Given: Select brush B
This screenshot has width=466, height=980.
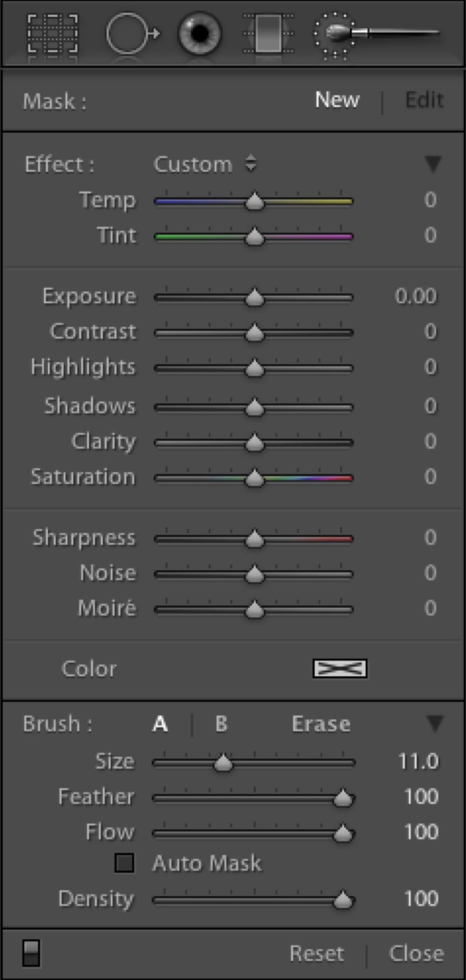Looking at the screenshot, I should pyautogui.click(x=221, y=724).
